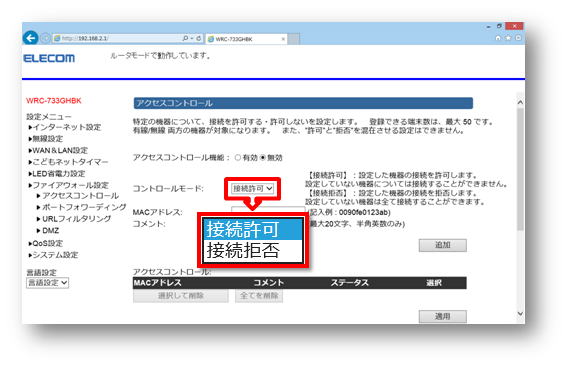Viewport: 567px width, 366px height.
Task: Open the 言語設定 language dropdown
Action: point(47,283)
